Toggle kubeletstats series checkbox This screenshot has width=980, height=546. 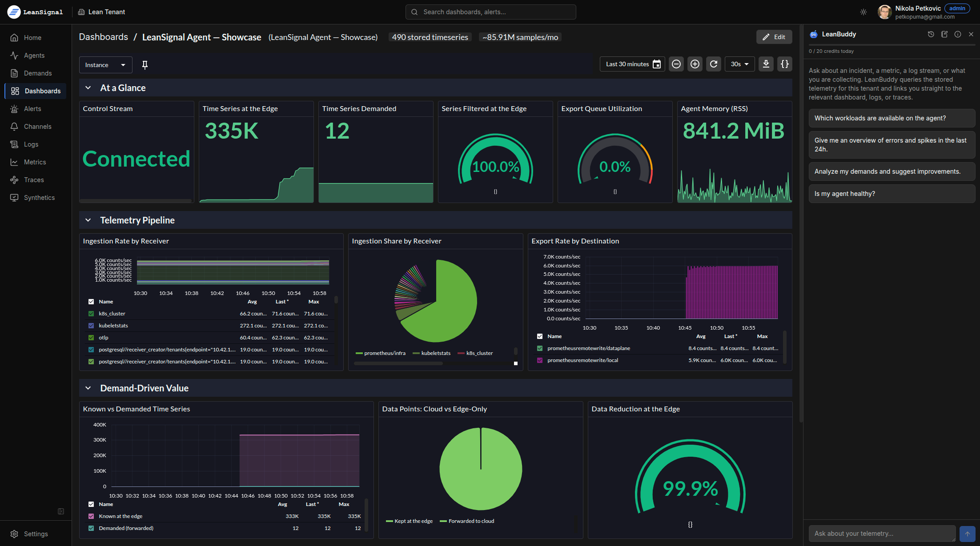[91, 326]
